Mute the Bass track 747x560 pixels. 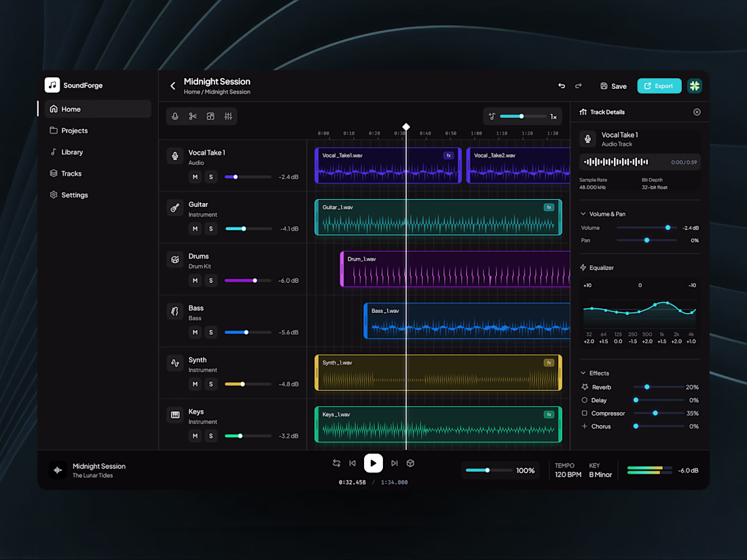[x=195, y=333]
